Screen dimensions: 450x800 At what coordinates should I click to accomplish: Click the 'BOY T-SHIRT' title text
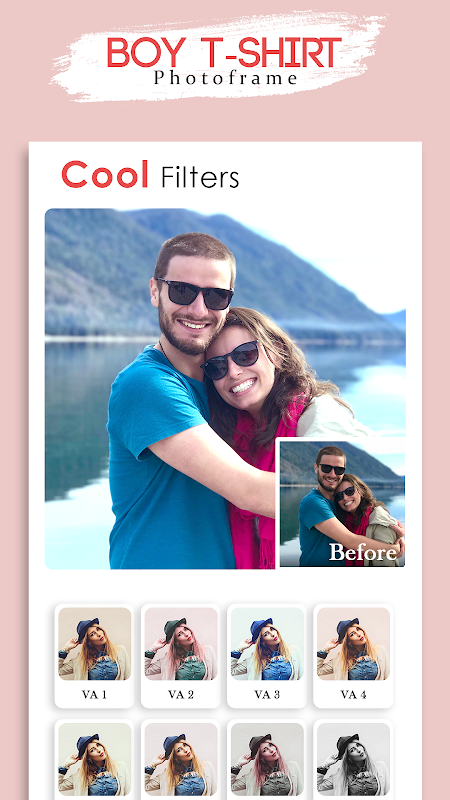[223, 53]
